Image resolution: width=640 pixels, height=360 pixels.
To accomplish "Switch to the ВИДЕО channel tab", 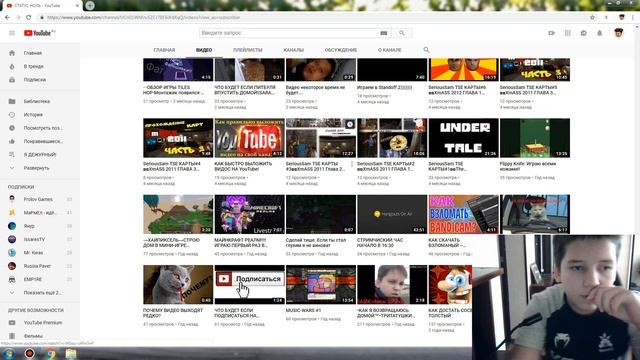I will tap(204, 50).
